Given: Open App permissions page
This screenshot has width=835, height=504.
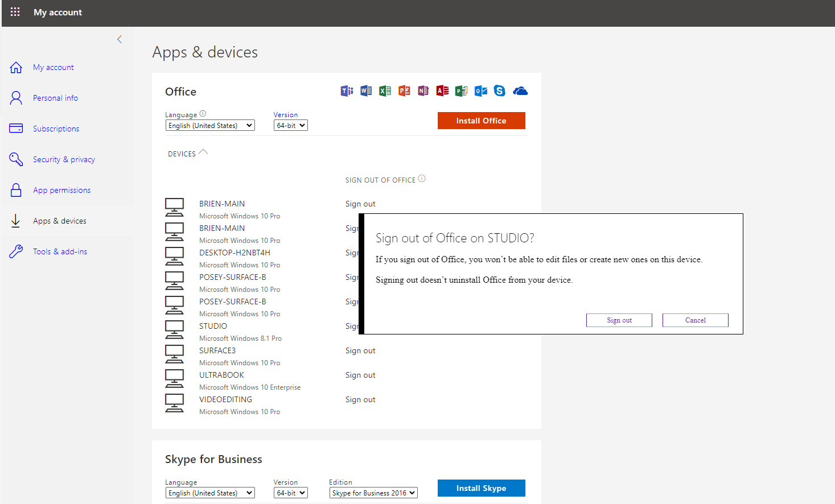Looking at the screenshot, I should tap(61, 190).
